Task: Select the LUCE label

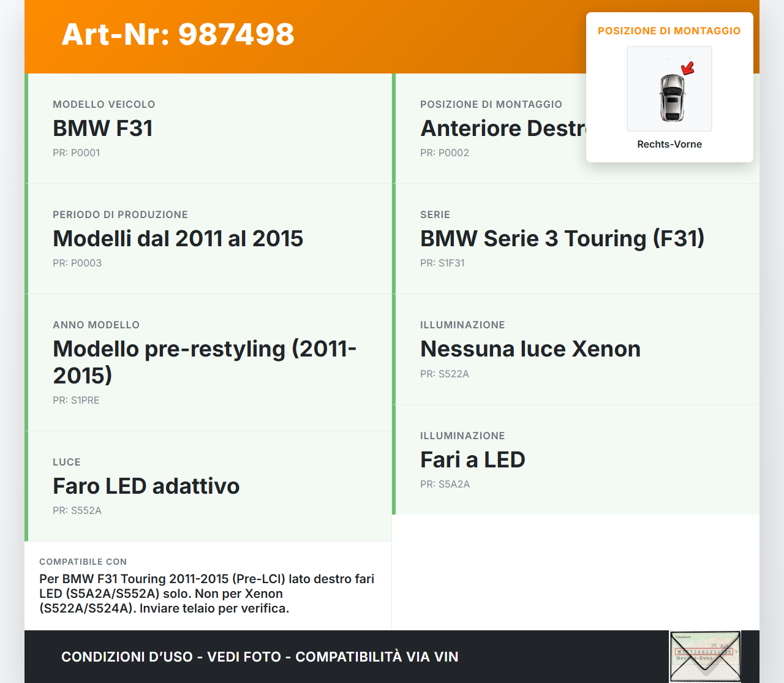Action: (x=67, y=462)
